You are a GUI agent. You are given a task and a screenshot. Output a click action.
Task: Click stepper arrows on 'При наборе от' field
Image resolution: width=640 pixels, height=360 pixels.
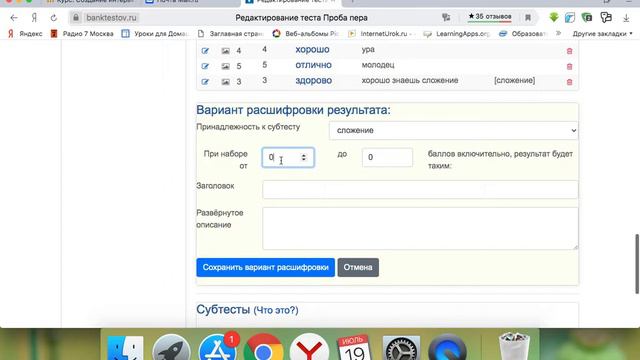coord(304,157)
